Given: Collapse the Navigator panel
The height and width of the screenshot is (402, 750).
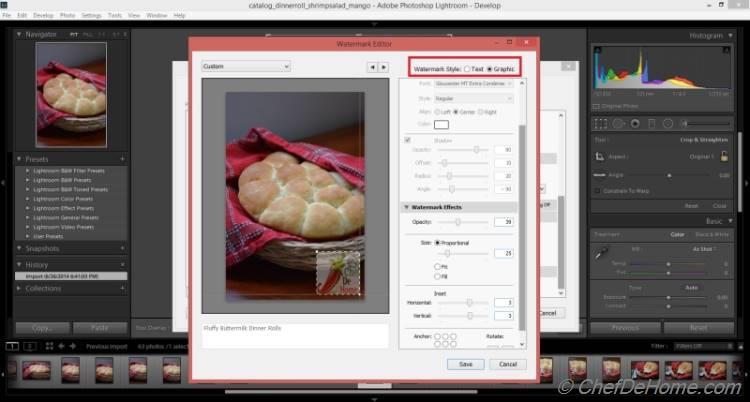Looking at the screenshot, I should (19, 34).
